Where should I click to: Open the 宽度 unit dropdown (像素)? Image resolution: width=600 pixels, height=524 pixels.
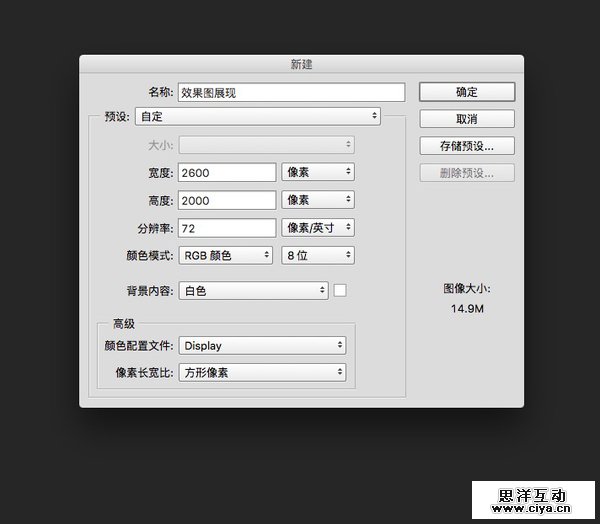pos(318,172)
